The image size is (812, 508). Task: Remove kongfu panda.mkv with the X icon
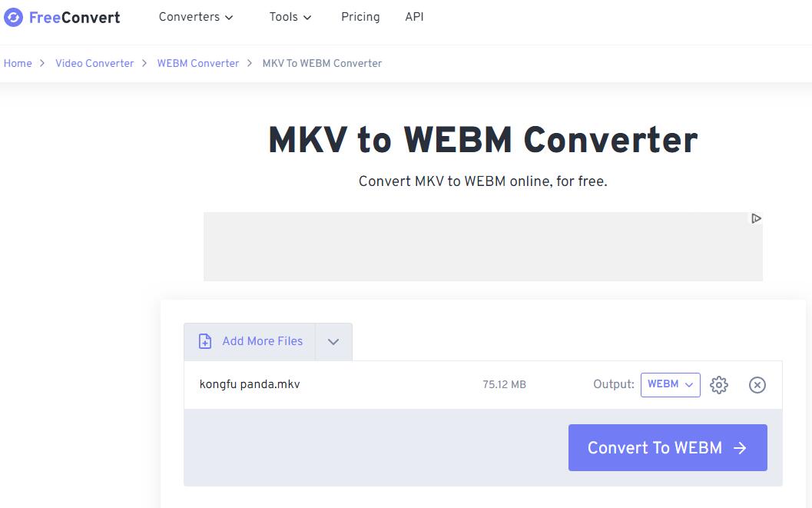pos(757,385)
